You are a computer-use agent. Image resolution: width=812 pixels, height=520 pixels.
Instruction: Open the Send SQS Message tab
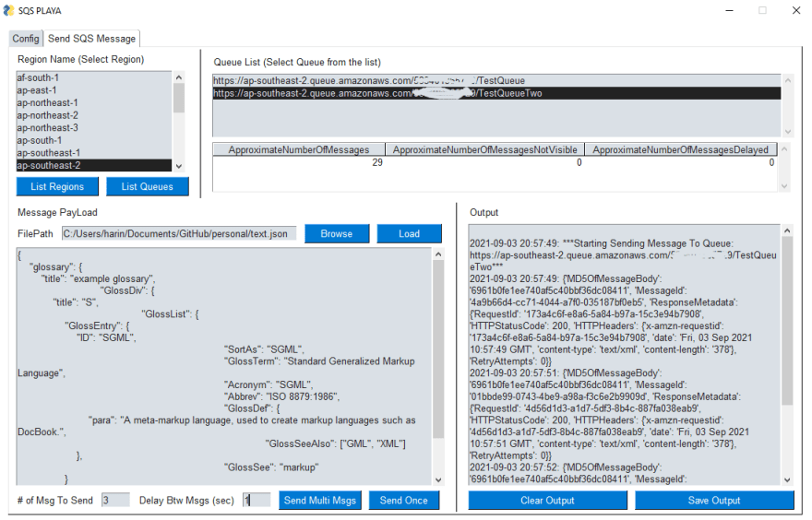91,39
